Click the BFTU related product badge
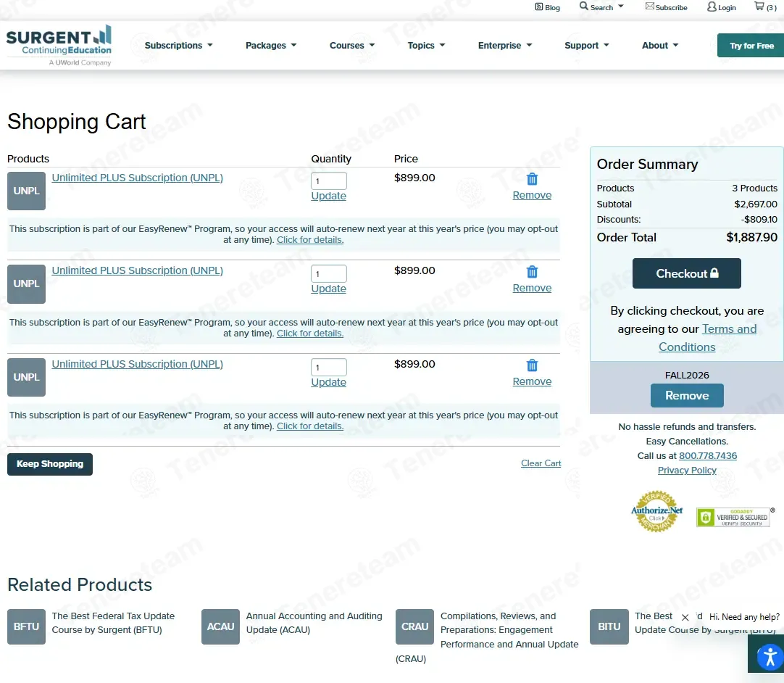This screenshot has width=784, height=683. [27, 626]
